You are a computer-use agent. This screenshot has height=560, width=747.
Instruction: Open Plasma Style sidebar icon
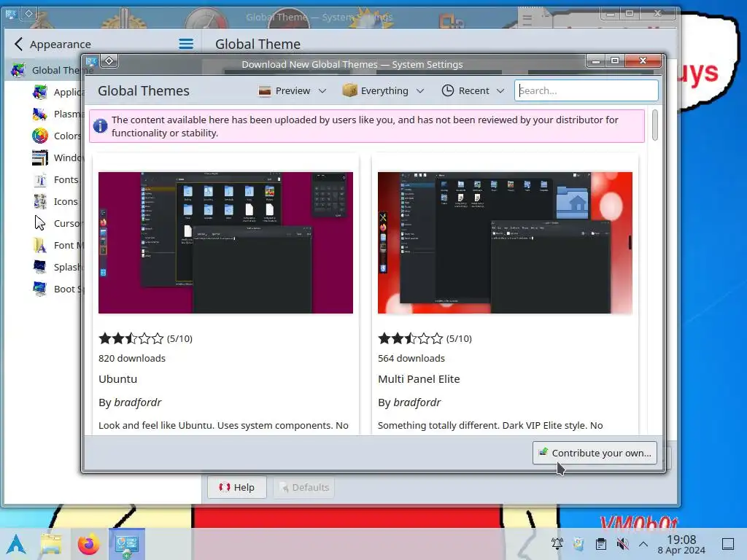click(40, 114)
